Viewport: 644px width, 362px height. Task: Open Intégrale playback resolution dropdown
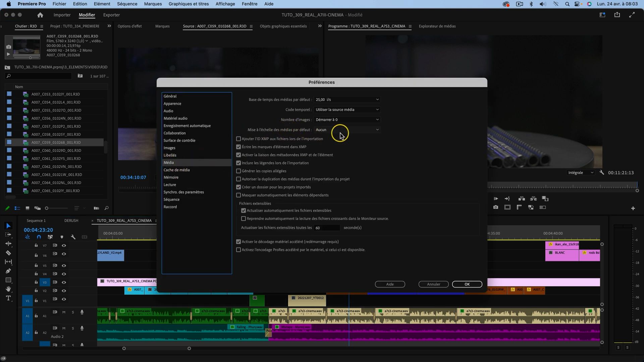click(x=581, y=173)
